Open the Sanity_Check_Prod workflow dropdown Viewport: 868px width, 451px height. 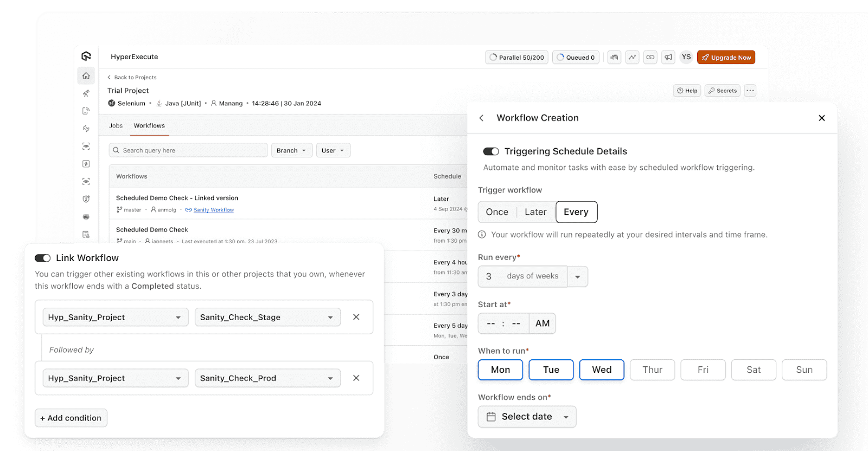(267, 378)
